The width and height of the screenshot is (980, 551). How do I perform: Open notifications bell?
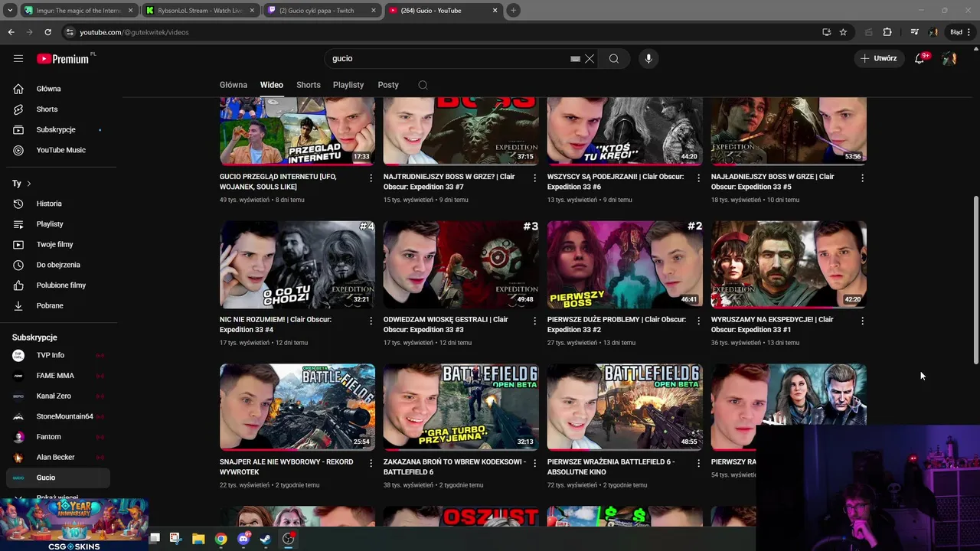[x=920, y=58]
